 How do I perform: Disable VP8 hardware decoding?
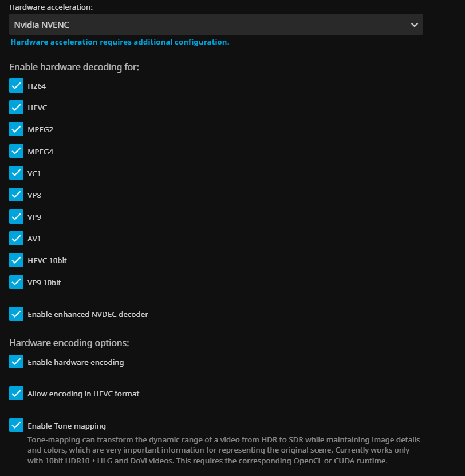[17, 195]
